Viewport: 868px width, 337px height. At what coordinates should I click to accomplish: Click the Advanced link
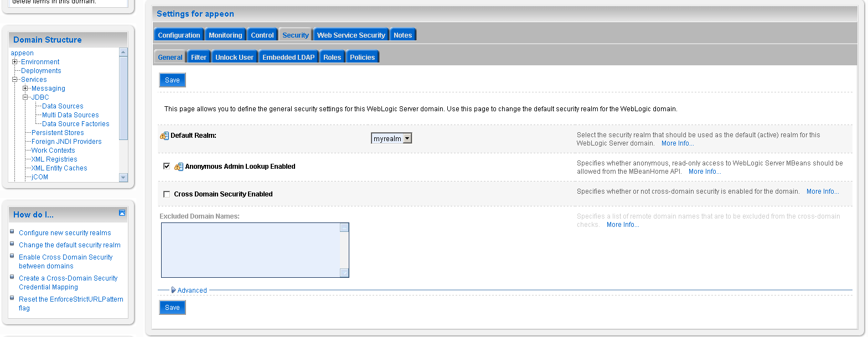point(192,291)
